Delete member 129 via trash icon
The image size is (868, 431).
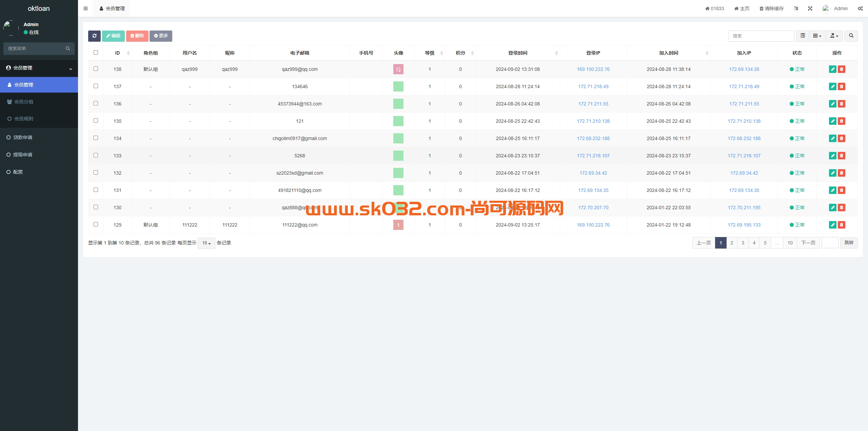click(841, 225)
